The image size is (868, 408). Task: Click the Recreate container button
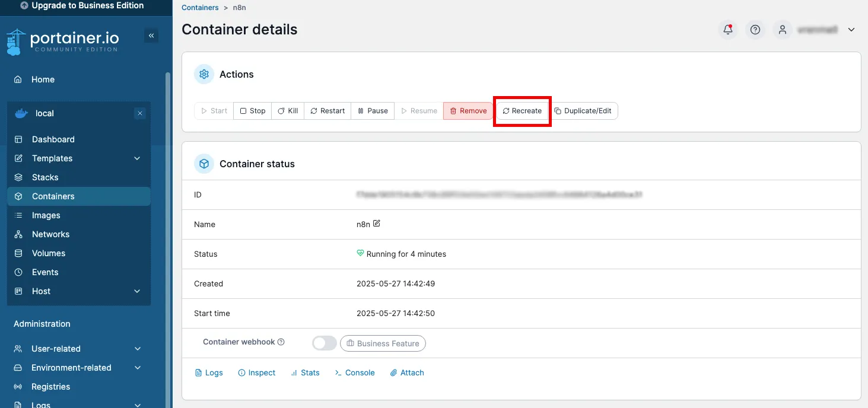522,111
